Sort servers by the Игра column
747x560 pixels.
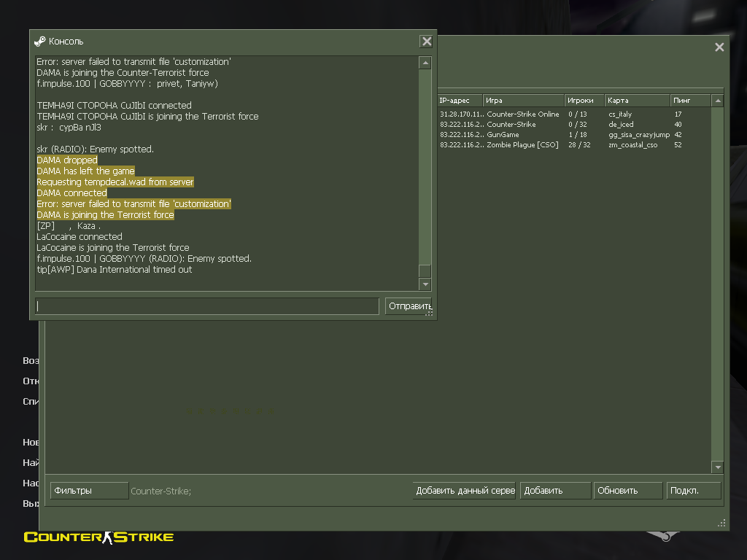point(524,101)
